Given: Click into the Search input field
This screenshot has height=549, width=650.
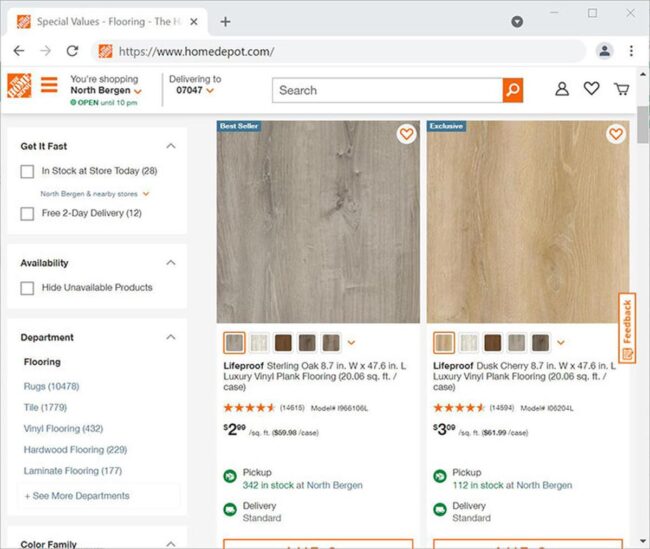Looking at the screenshot, I should 387,90.
